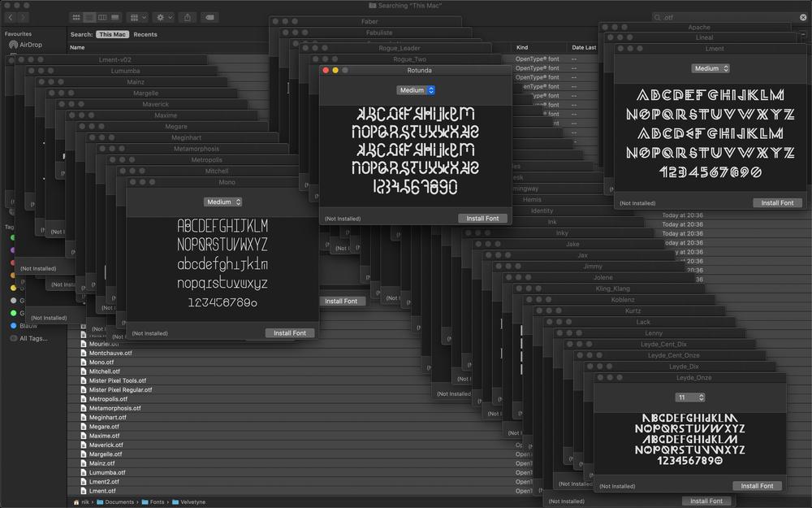The image size is (812, 508).
Task: Click the .otf search field
Action: pos(730,18)
